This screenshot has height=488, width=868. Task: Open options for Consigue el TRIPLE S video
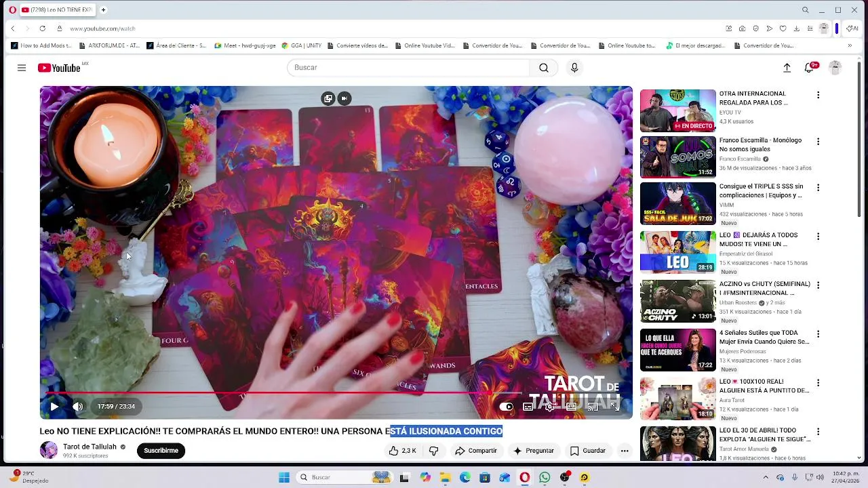click(818, 188)
